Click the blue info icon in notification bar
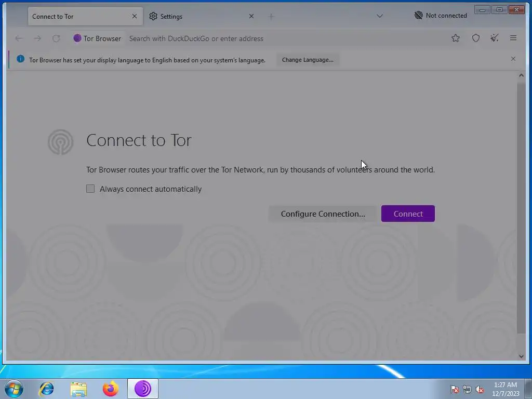Image resolution: width=532 pixels, height=399 pixels. pos(20,59)
